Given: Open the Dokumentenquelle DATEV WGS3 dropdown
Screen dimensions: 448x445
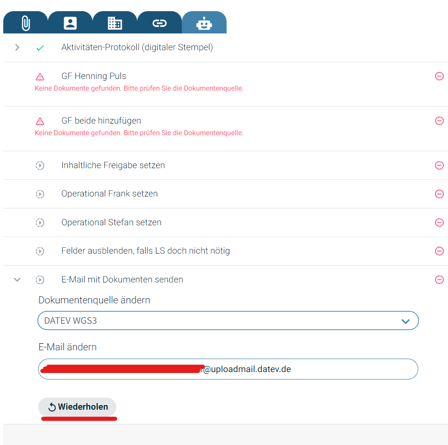Looking at the screenshot, I should click(228, 321).
